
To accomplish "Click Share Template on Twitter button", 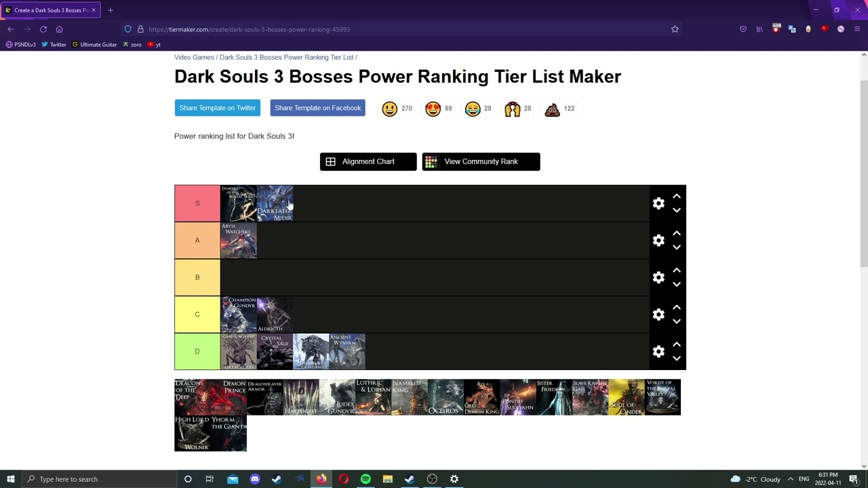I will point(218,108).
